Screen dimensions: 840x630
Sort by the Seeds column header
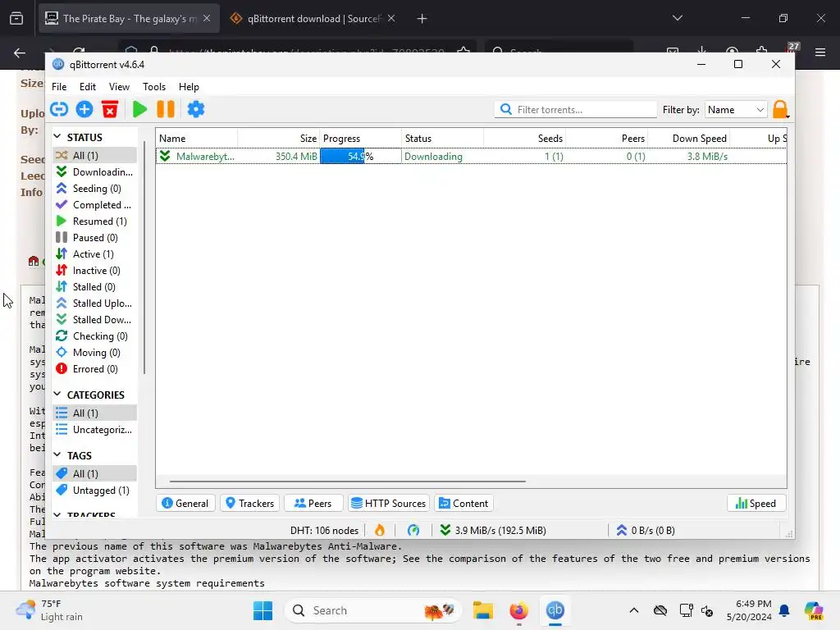click(x=524, y=138)
